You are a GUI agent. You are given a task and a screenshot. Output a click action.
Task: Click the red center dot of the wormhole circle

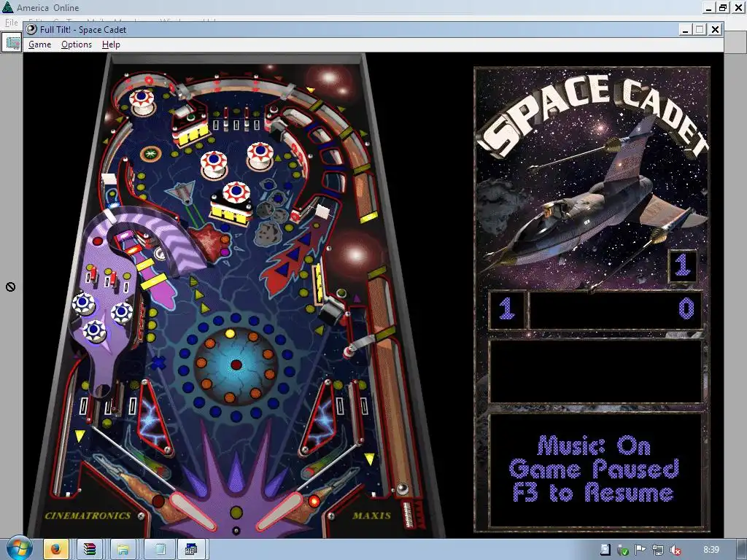(x=236, y=365)
